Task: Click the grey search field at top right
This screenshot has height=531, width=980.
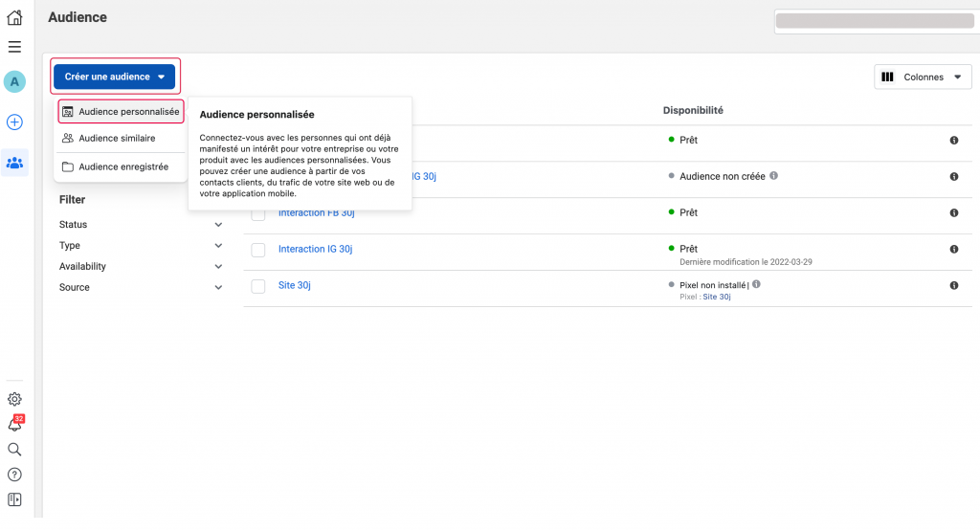Action: tap(875, 21)
